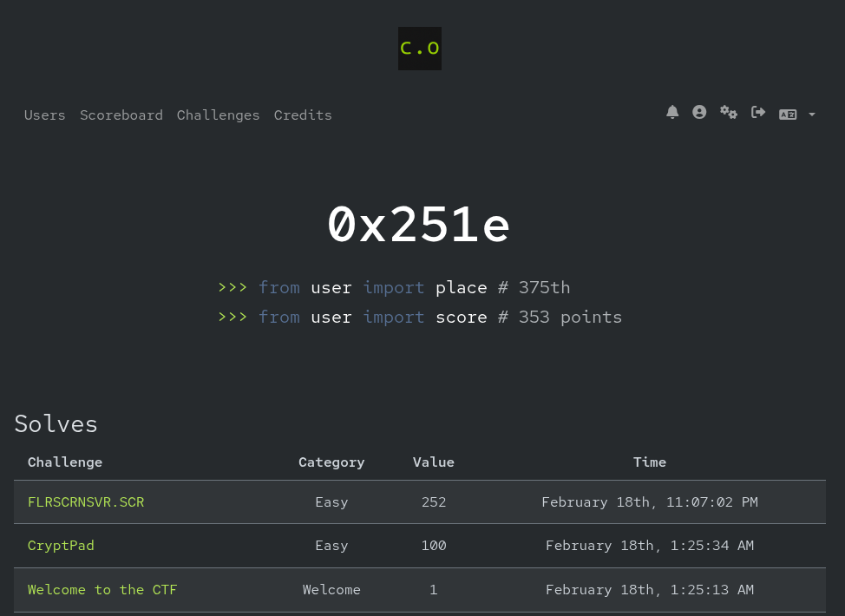This screenshot has height=616, width=845.
Task: Open settings with the gears icon
Action: (x=729, y=112)
